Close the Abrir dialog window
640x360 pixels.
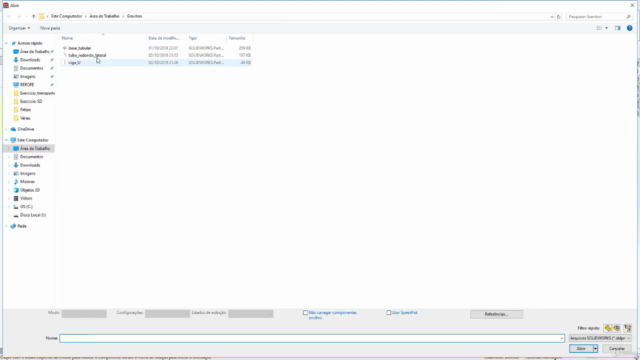632,5
